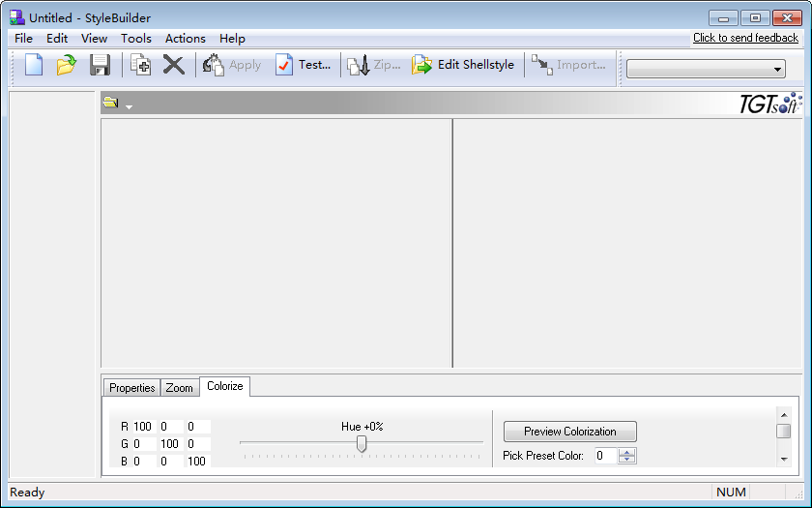Click the Pick Preset Color value field
Viewport: 812px width, 508px height.
tap(605, 456)
